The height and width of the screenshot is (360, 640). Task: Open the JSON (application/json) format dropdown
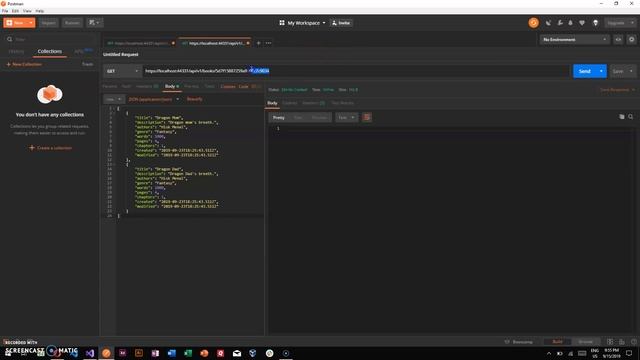coord(154,99)
